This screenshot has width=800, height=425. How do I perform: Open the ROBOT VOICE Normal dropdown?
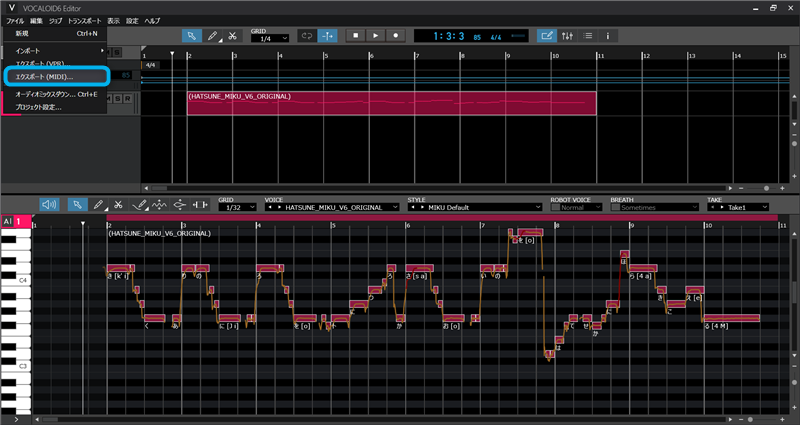(581, 207)
